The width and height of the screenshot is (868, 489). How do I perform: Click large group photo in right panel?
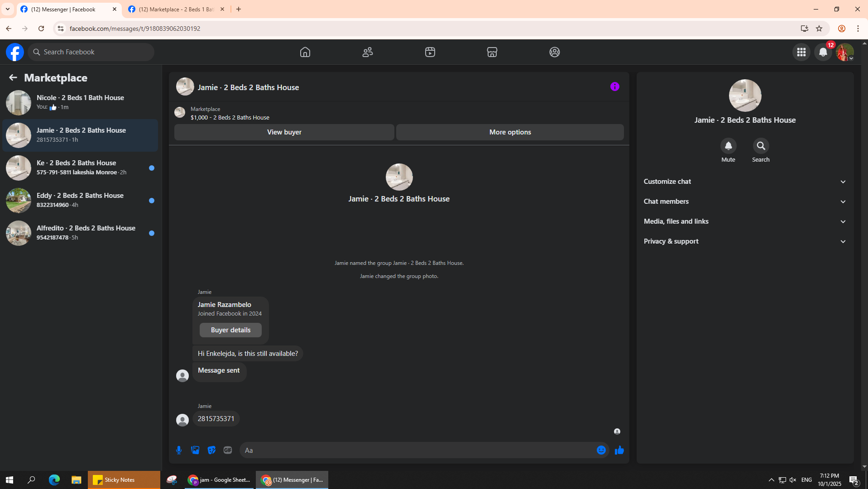point(745,96)
